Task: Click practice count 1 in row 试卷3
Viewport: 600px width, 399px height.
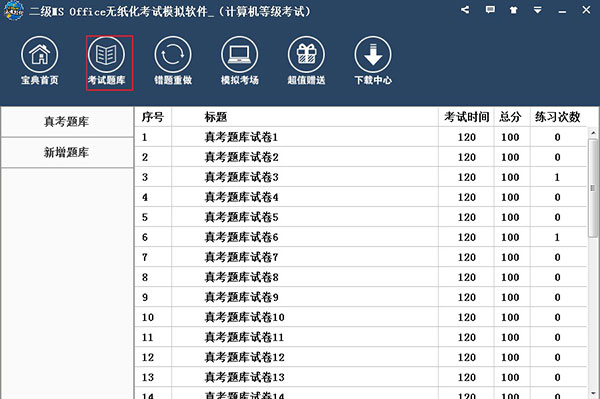Action: coord(557,177)
